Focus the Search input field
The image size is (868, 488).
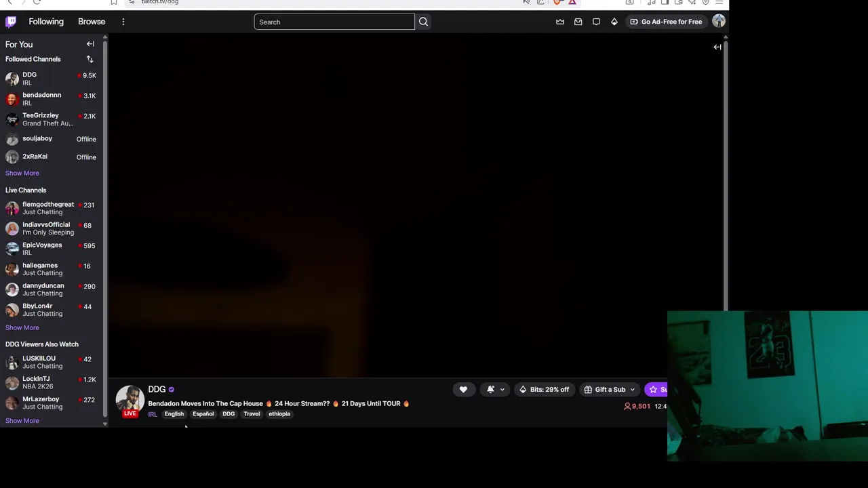334,22
